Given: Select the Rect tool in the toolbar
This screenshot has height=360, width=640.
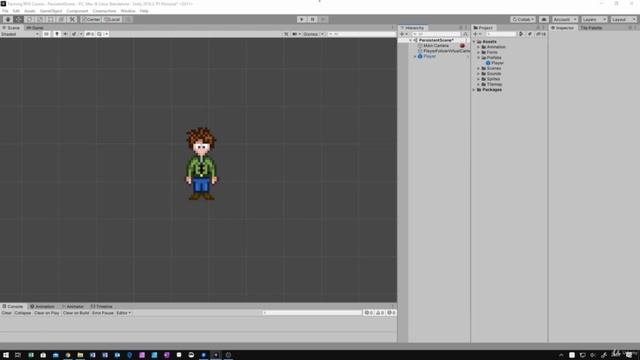Looking at the screenshot, I should pos(51,19).
